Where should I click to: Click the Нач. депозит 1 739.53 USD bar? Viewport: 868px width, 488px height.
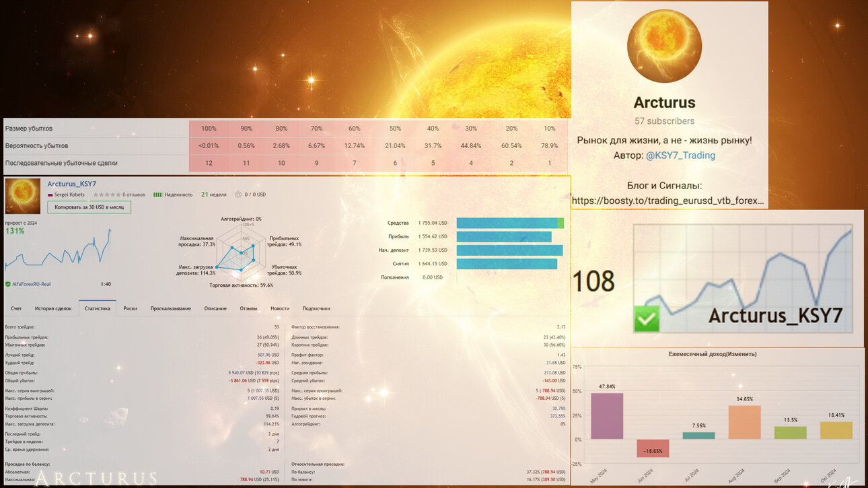pos(509,250)
